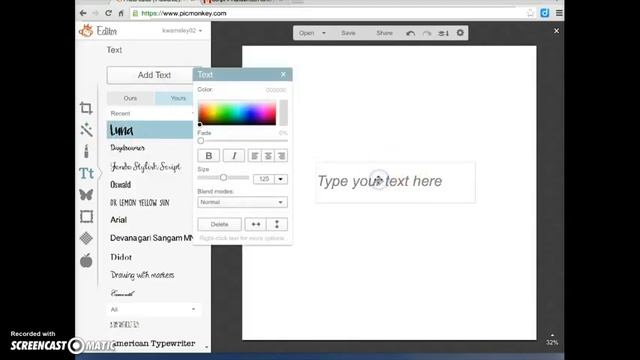Open the Textures diamond tool
The image size is (640, 360).
point(86,238)
